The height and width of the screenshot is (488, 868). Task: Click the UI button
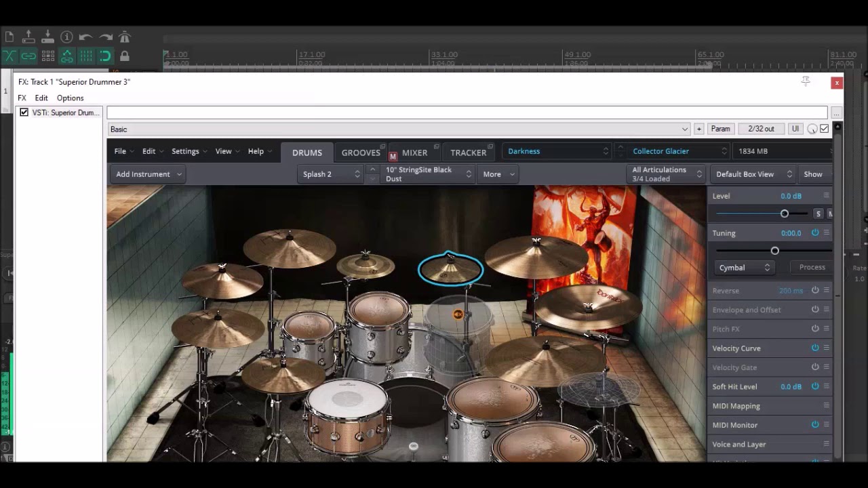(795, 129)
